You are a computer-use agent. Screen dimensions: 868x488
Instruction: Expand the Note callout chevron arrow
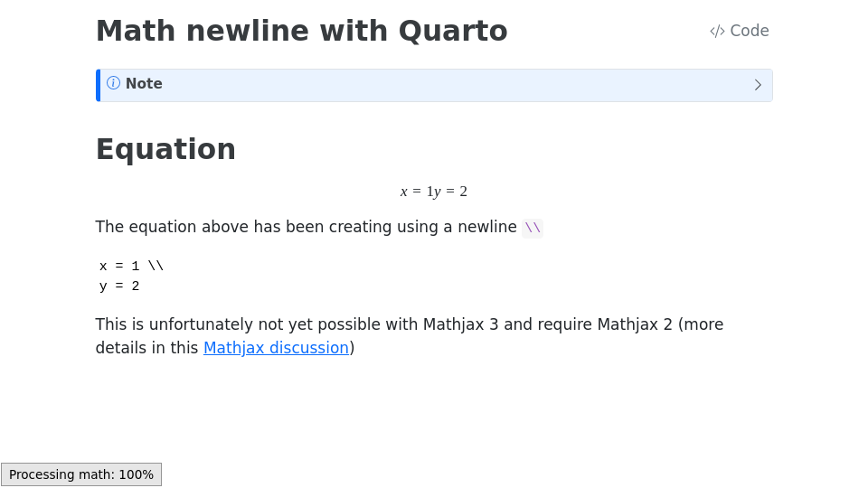[758, 85]
